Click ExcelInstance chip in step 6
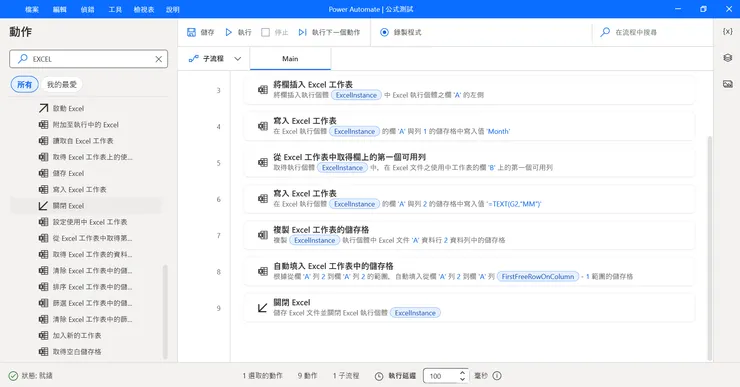This screenshot has height=387, width=740. pyautogui.click(x=354, y=204)
